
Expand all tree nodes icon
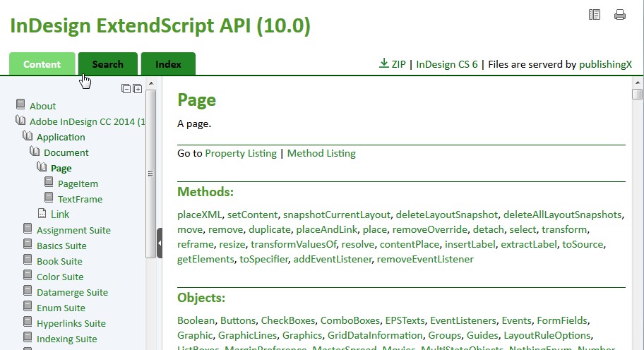tap(138, 89)
